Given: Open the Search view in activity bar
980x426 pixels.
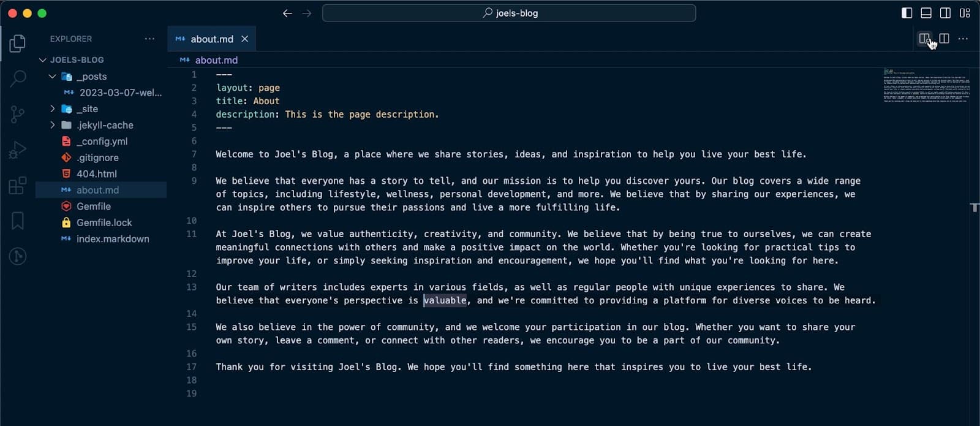Looking at the screenshot, I should click(18, 78).
